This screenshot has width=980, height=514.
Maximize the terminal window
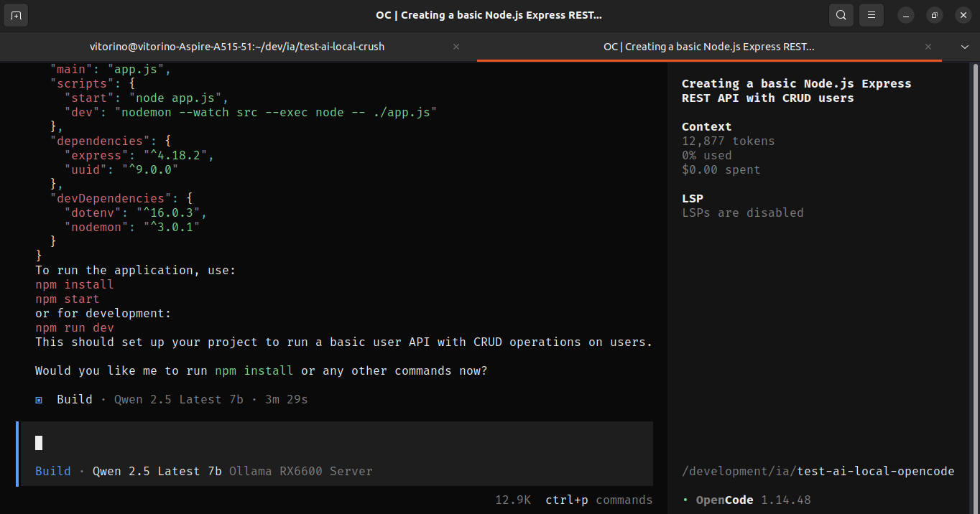click(934, 15)
